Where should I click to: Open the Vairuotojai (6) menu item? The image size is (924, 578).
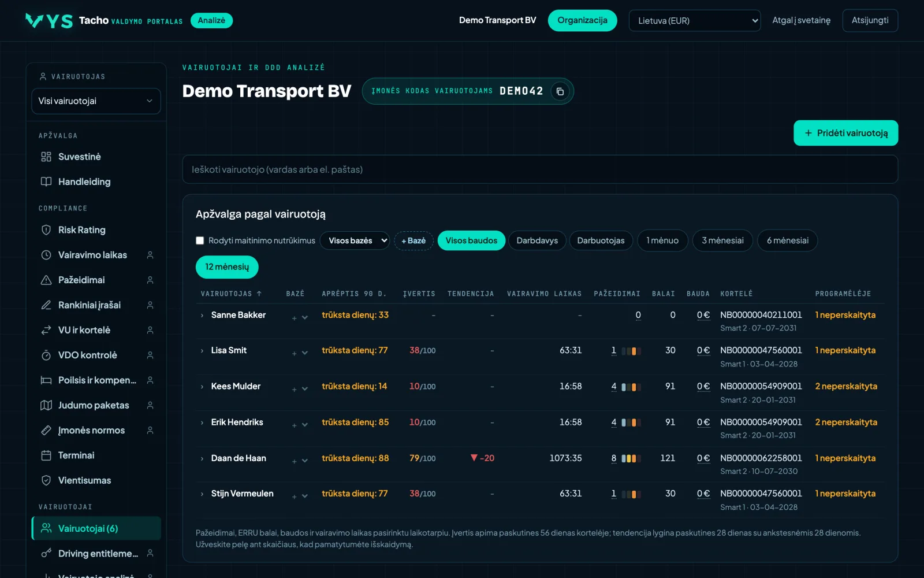pos(96,528)
